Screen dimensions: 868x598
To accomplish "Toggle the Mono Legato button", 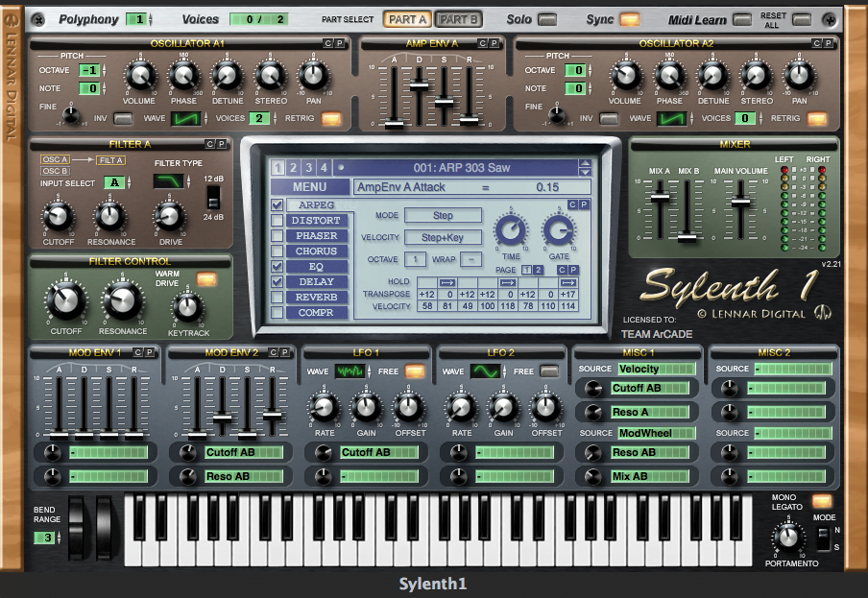I will 822,502.
